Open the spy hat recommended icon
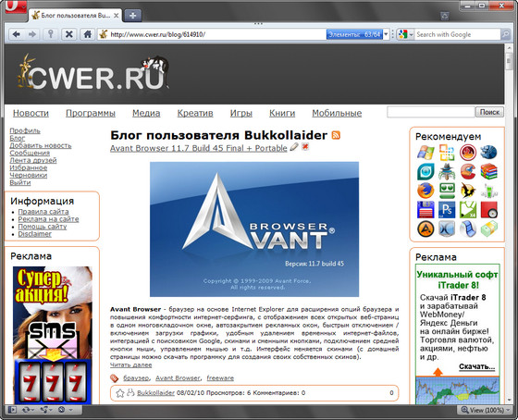 (447, 171)
